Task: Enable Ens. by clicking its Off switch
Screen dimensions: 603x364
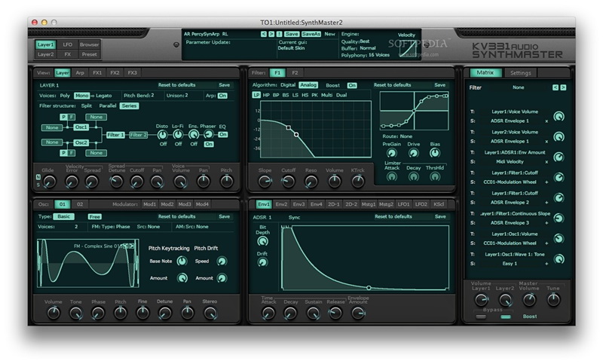Action: 194,144
